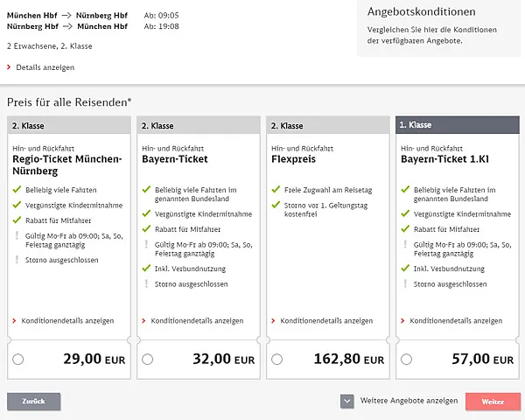Click the checkmark next to Inkl. Verbundnutzung in 1.Kl

(405, 269)
